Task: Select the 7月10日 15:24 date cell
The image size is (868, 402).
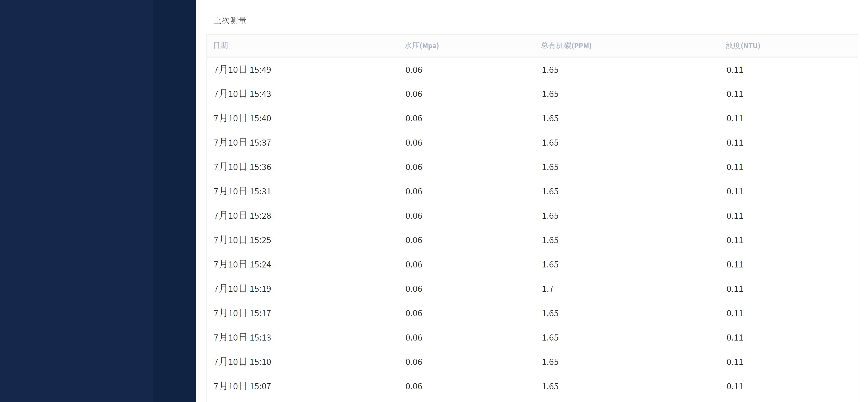Action: click(242, 264)
